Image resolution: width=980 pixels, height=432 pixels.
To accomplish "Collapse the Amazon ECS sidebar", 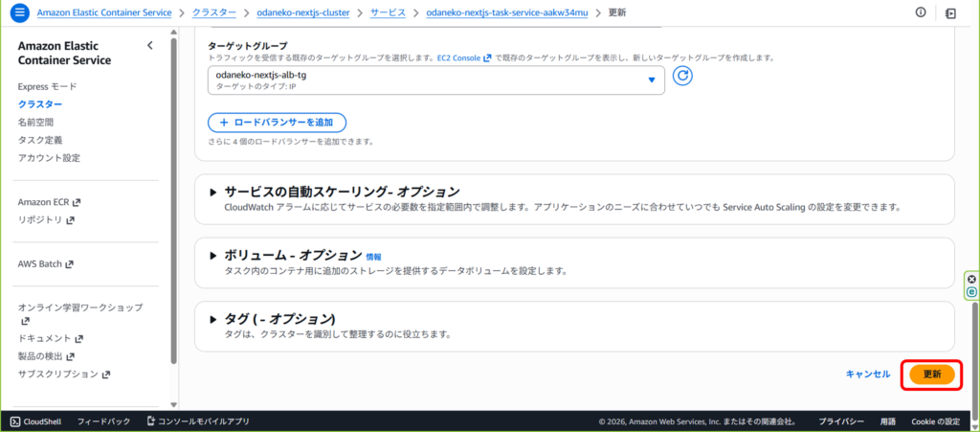I will click(149, 46).
